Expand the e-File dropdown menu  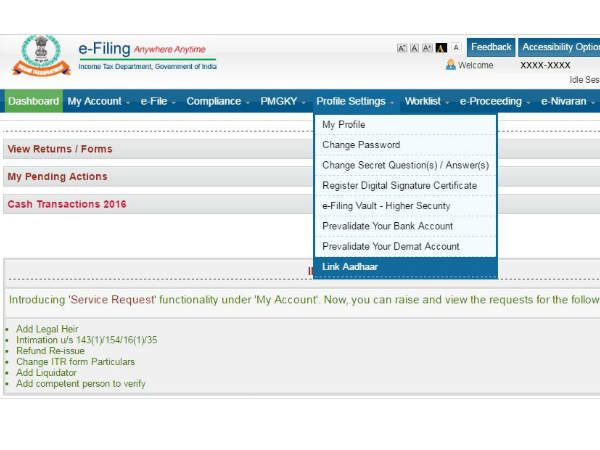click(x=158, y=101)
